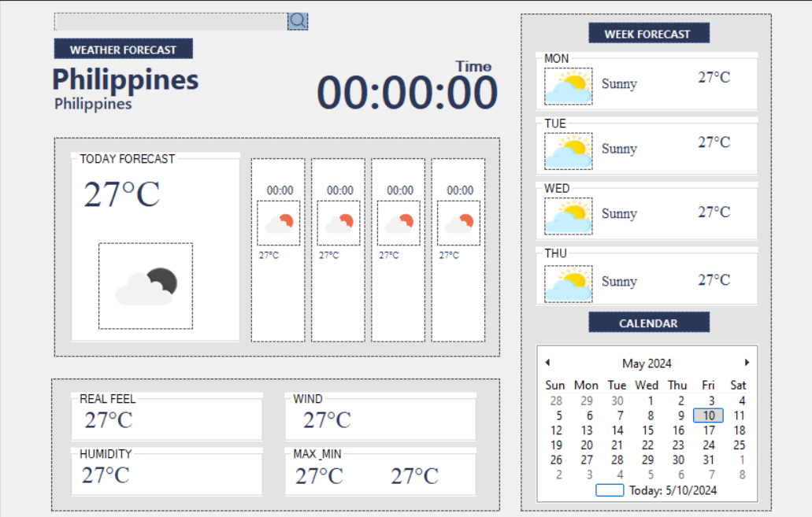Click the TUE Sunny condition text
The height and width of the screenshot is (517, 812).
[x=619, y=149]
